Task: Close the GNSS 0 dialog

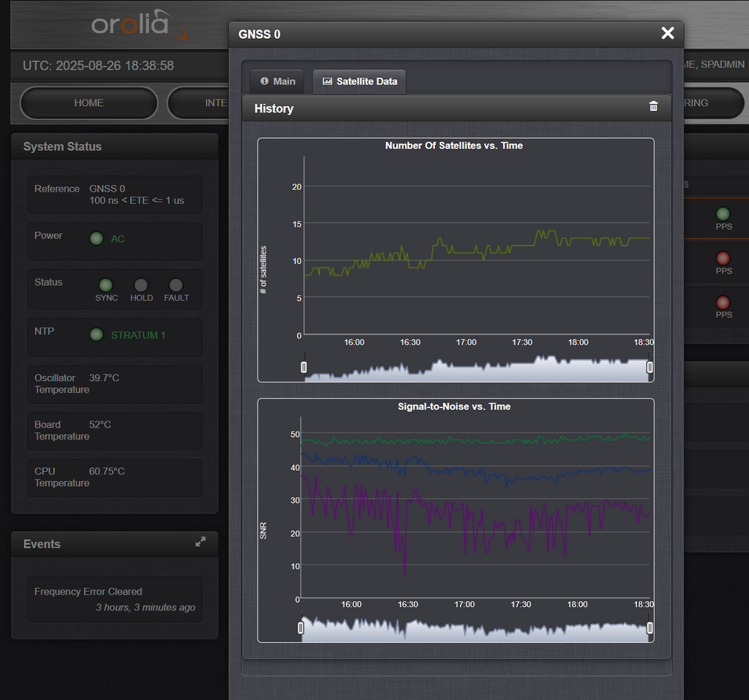Action: pyautogui.click(x=667, y=33)
